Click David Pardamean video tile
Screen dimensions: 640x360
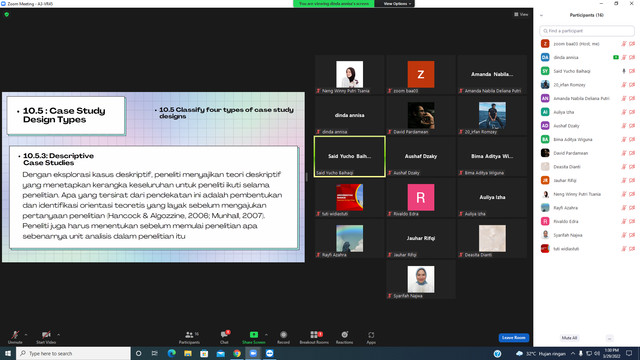pos(421,116)
